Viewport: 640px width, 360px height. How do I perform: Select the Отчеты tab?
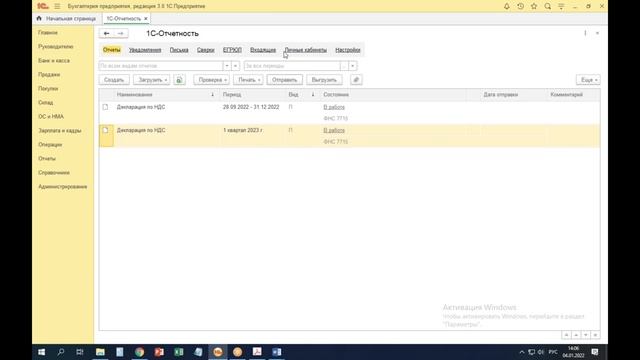[x=111, y=50]
